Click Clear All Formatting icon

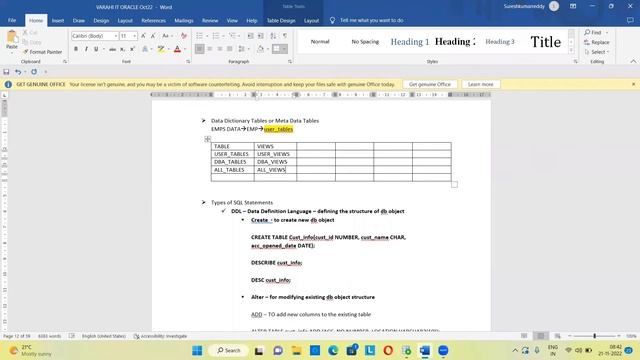coord(184,36)
